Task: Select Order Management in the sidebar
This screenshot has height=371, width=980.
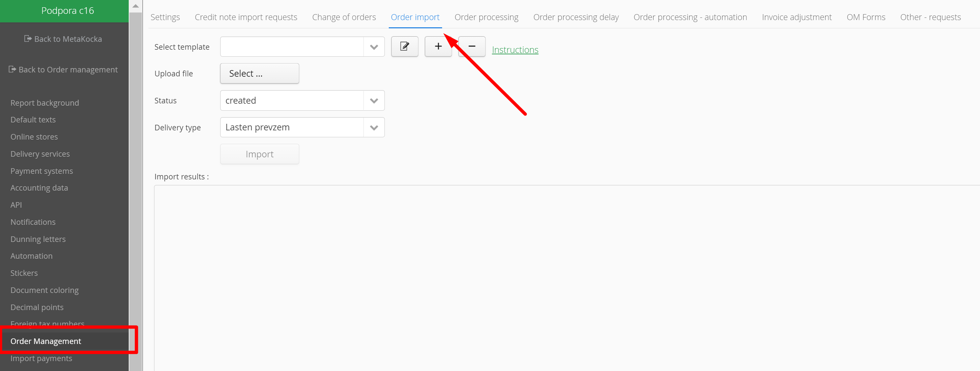Action: 46,341
